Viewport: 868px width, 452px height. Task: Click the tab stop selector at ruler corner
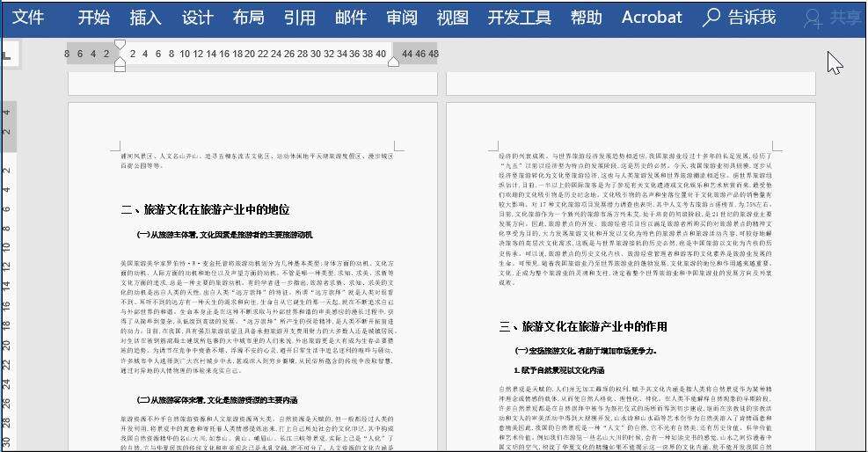[x=9, y=55]
